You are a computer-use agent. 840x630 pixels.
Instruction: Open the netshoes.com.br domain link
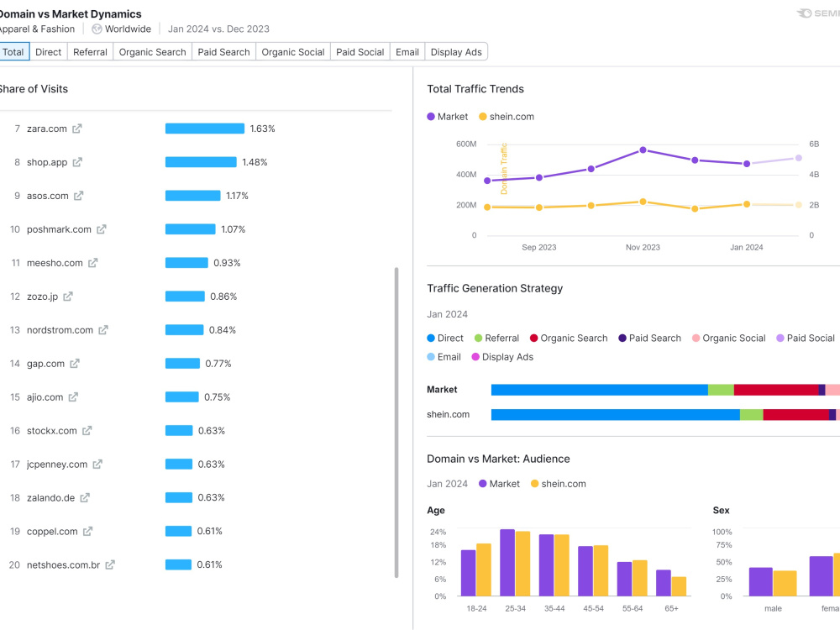[63, 564]
